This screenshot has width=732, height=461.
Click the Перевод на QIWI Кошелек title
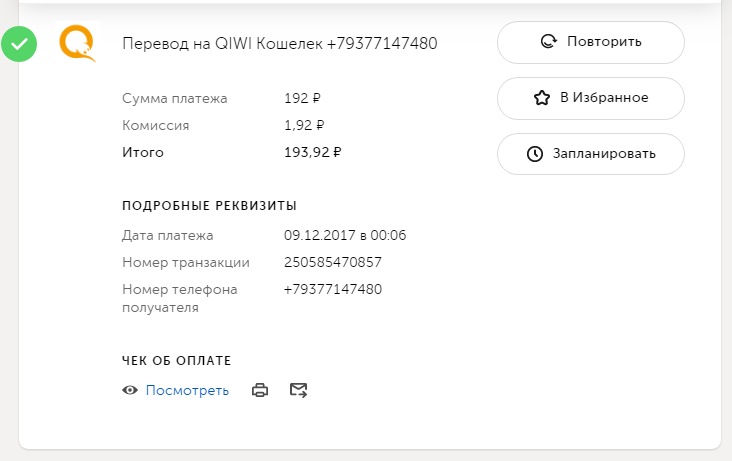pyautogui.click(x=279, y=44)
